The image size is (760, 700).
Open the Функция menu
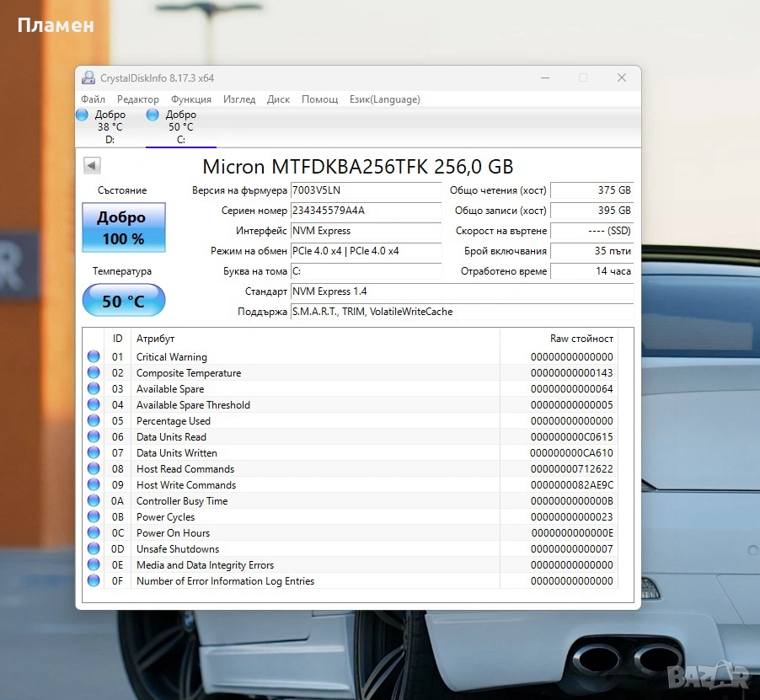click(x=191, y=99)
